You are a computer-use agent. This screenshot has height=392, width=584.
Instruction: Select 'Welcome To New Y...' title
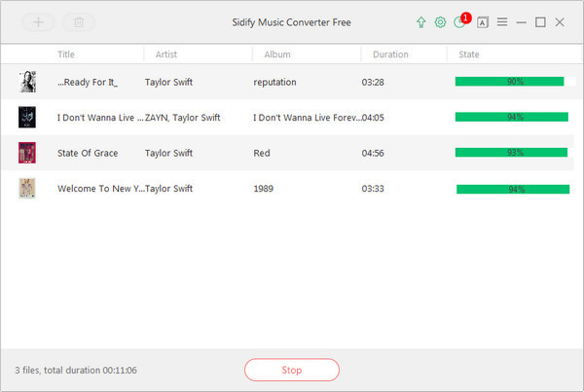(101, 189)
